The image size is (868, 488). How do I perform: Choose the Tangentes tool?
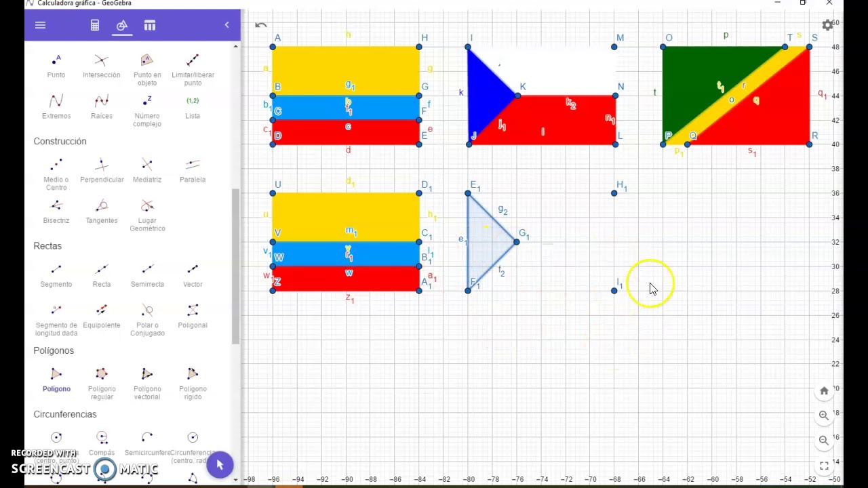[x=102, y=211]
